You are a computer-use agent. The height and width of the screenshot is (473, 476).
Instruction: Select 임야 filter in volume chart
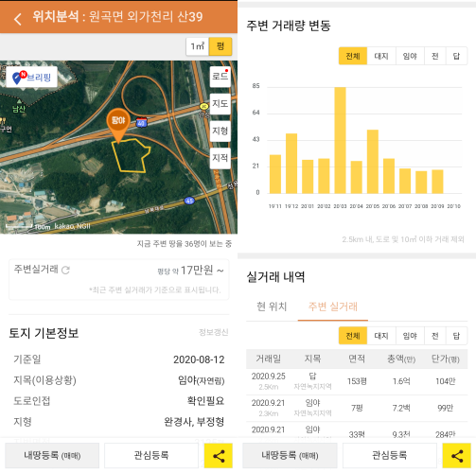(x=410, y=56)
